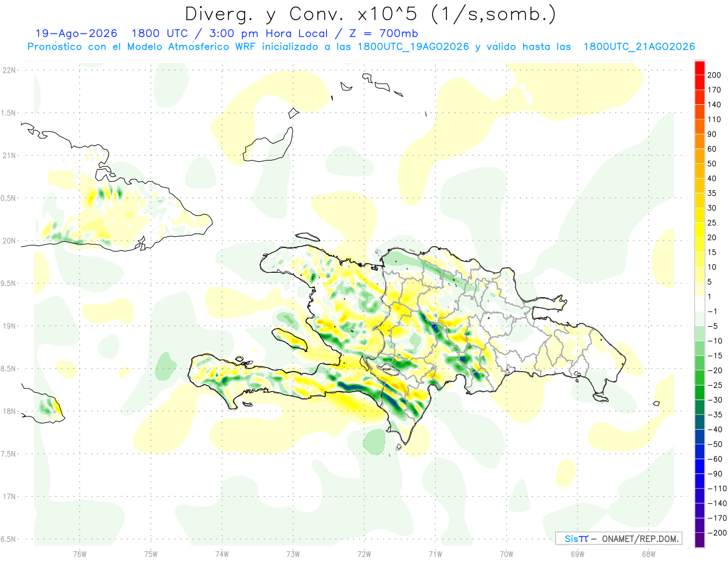Click the longitude label '71W'
Image resolution: width=728 pixels, height=562 pixels.
tap(435, 554)
